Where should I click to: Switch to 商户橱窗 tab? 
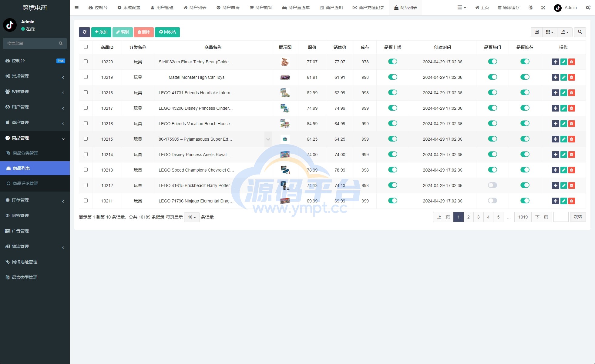tap(261, 8)
